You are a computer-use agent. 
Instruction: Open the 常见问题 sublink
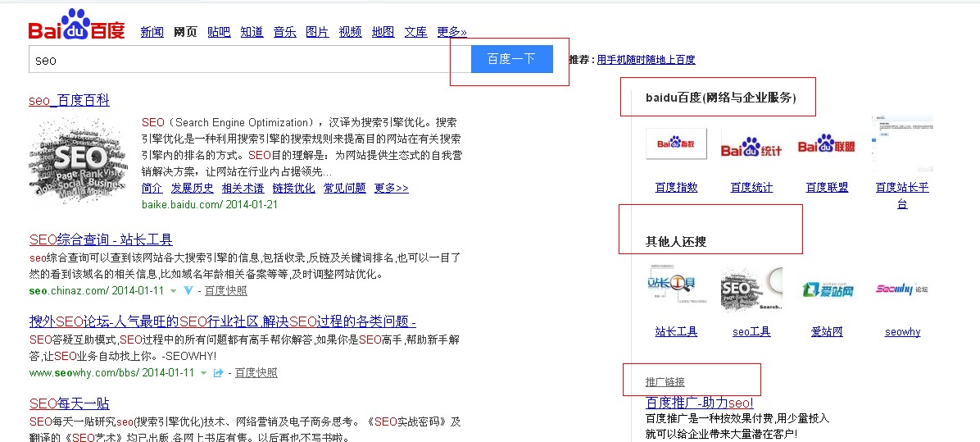[x=344, y=188]
